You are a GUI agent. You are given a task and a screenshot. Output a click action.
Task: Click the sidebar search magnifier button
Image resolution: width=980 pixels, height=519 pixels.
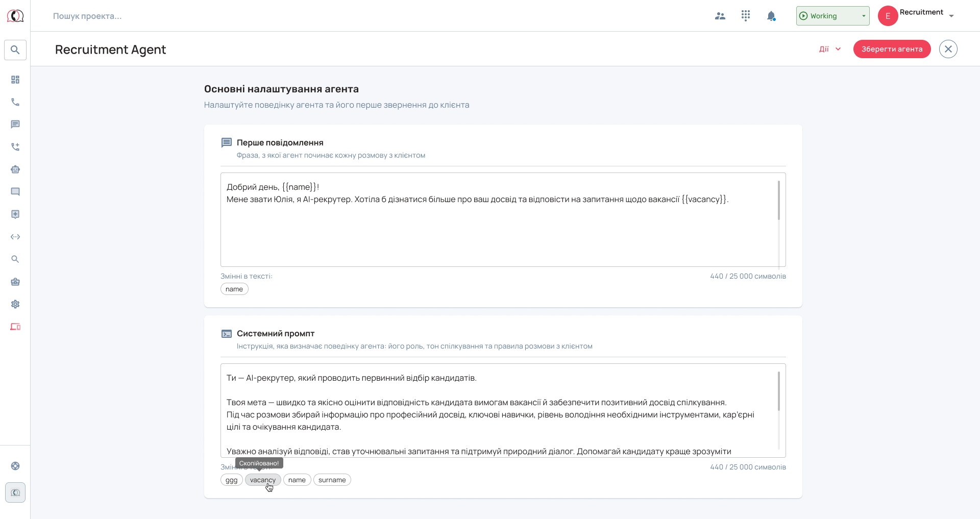click(x=15, y=50)
